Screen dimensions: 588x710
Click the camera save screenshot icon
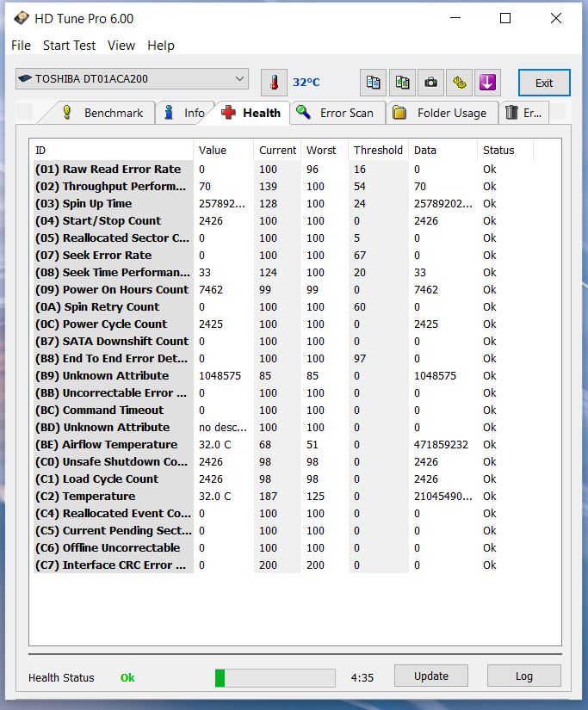coord(430,83)
